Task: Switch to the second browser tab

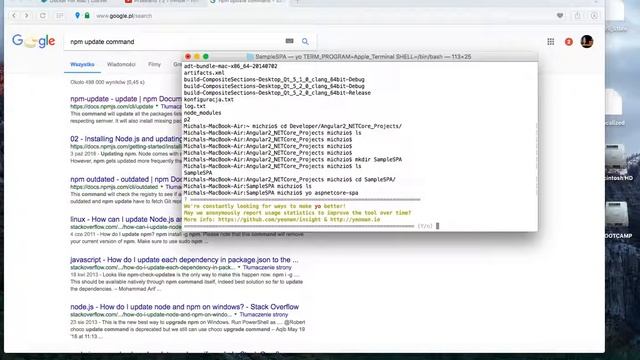Action: pos(162,2)
